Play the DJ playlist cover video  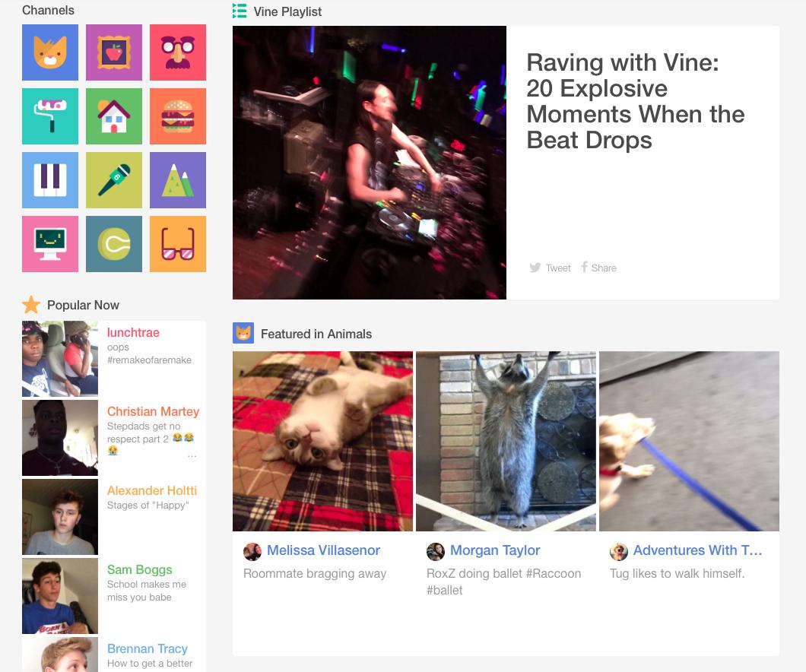click(x=370, y=163)
